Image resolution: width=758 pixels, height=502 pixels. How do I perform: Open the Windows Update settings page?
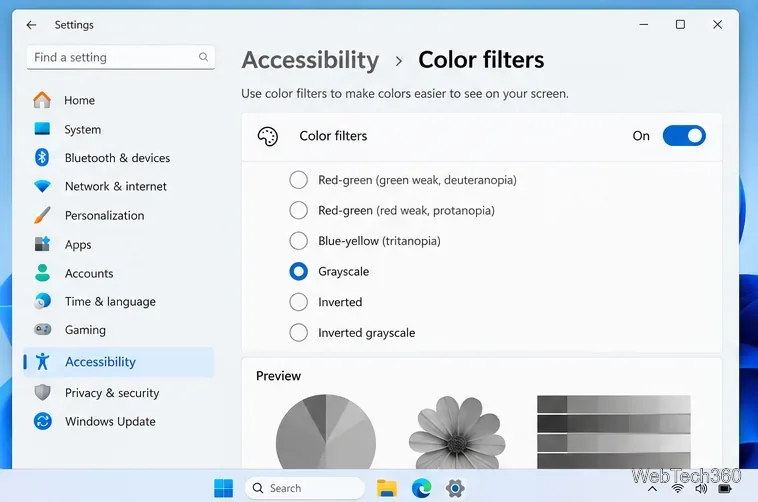(119, 421)
